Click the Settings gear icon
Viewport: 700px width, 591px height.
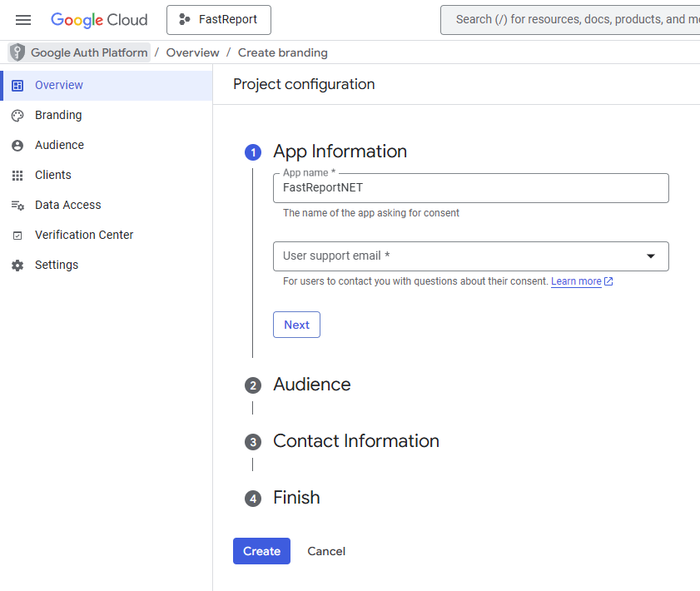click(17, 266)
